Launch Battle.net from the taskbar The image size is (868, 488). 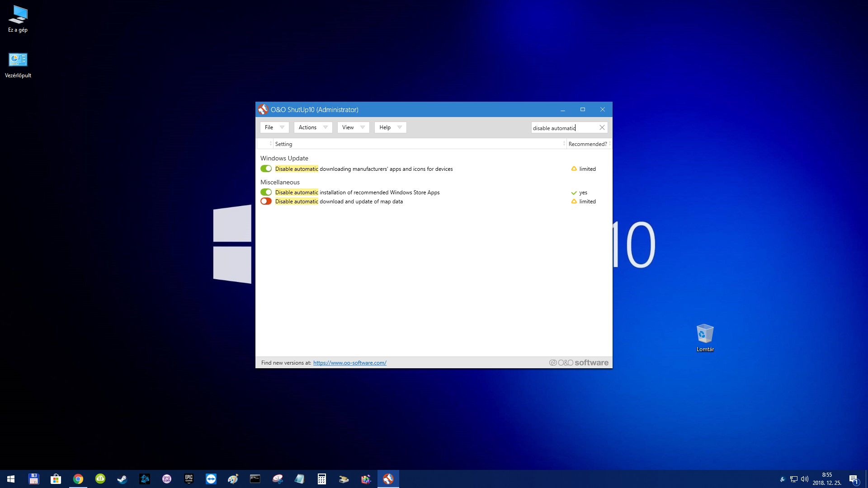(144, 479)
